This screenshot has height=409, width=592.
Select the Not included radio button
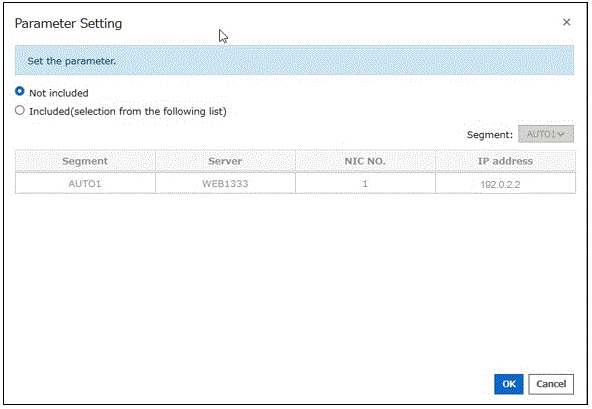20,91
